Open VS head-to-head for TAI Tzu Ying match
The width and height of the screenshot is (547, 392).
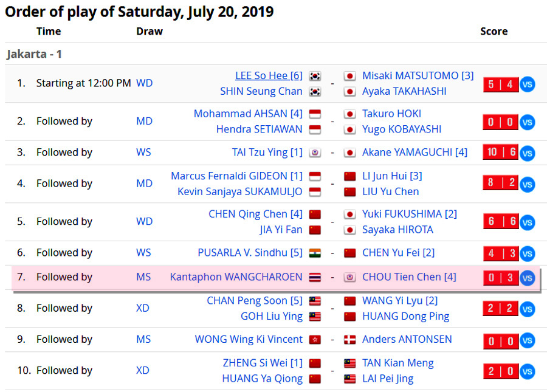pos(527,153)
